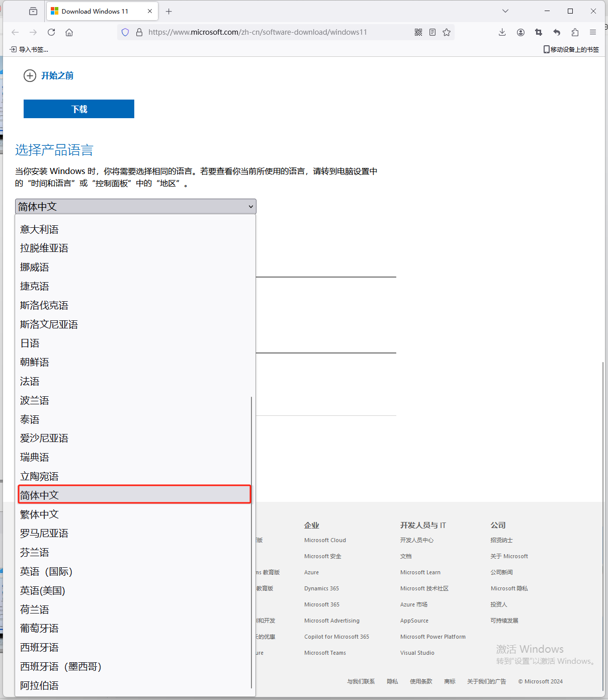608x700 pixels.
Task: Open the list all tabs chevron
Action: point(505,11)
